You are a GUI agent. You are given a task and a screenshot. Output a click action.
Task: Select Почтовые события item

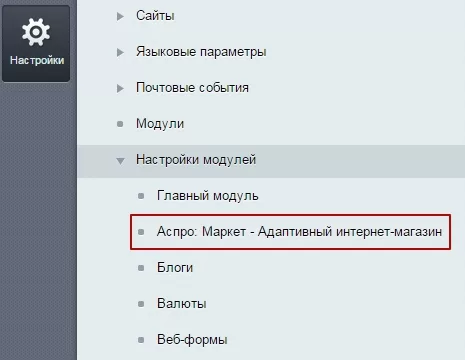[x=192, y=88]
